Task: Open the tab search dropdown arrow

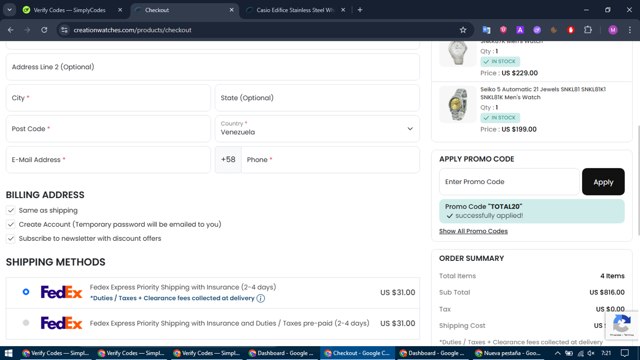Action: coord(9,10)
